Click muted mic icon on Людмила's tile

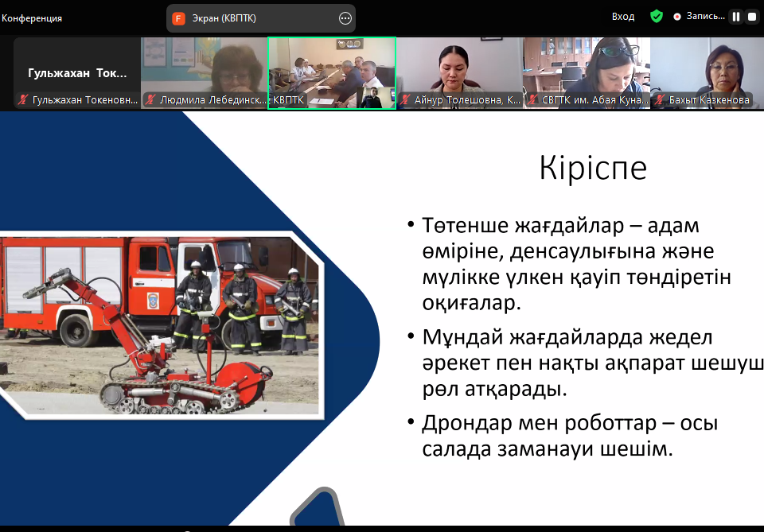tap(150, 100)
